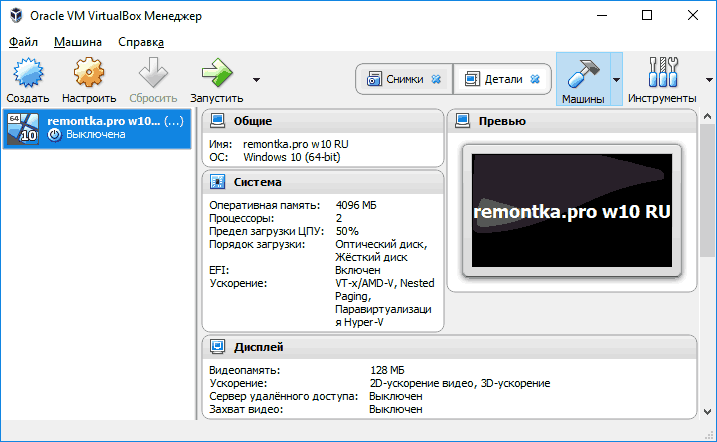The width and height of the screenshot is (717, 442).
Task: Open the Дисплей section header
Action: [x=449, y=347]
